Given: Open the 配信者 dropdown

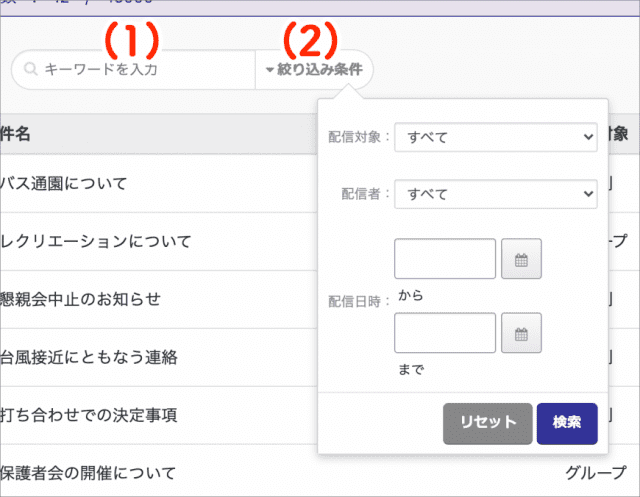Looking at the screenshot, I should (x=496, y=194).
